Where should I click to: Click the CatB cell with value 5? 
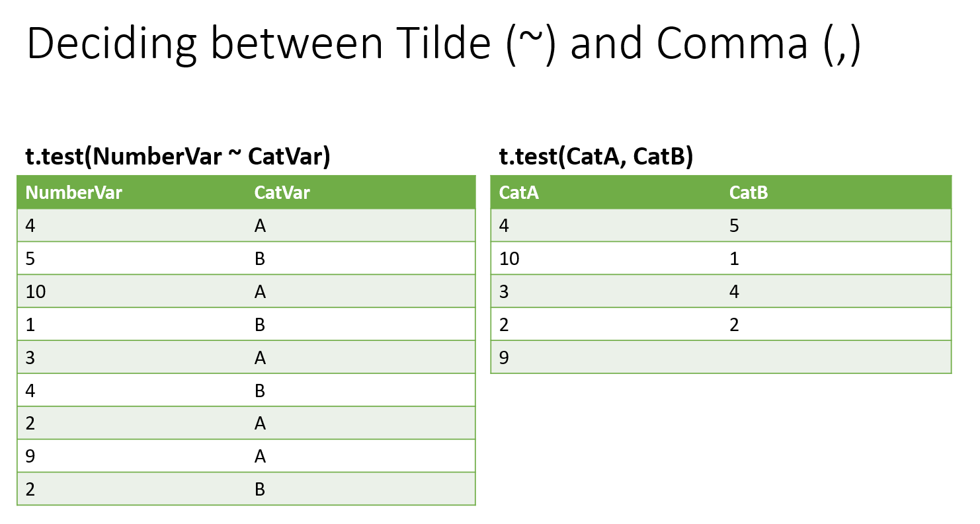837,225
